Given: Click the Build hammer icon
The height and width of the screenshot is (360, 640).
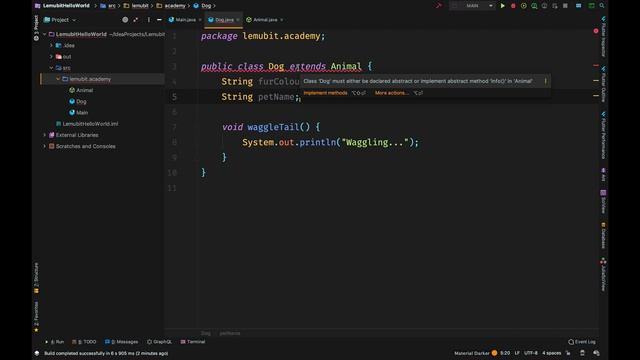Looking at the screenshot, I should tap(439, 6).
